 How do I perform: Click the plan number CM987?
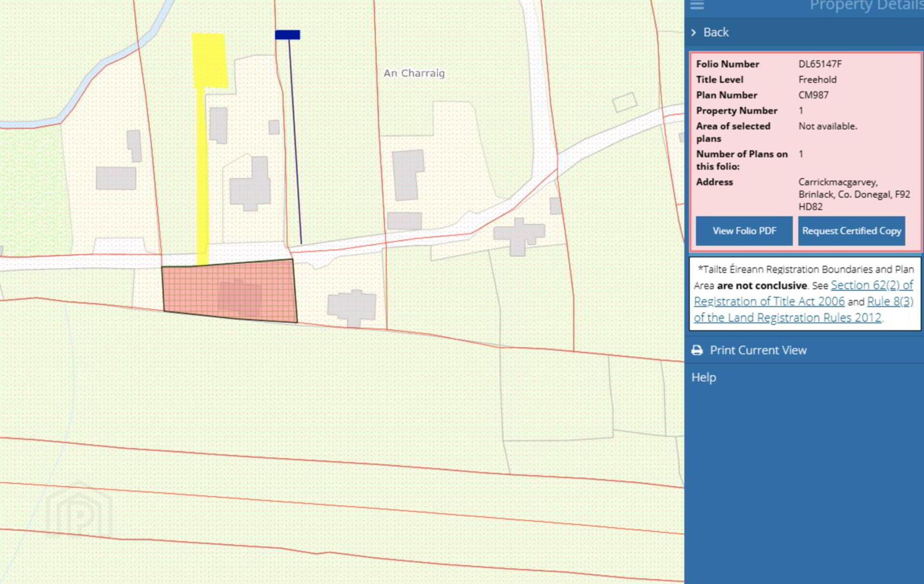point(813,95)
